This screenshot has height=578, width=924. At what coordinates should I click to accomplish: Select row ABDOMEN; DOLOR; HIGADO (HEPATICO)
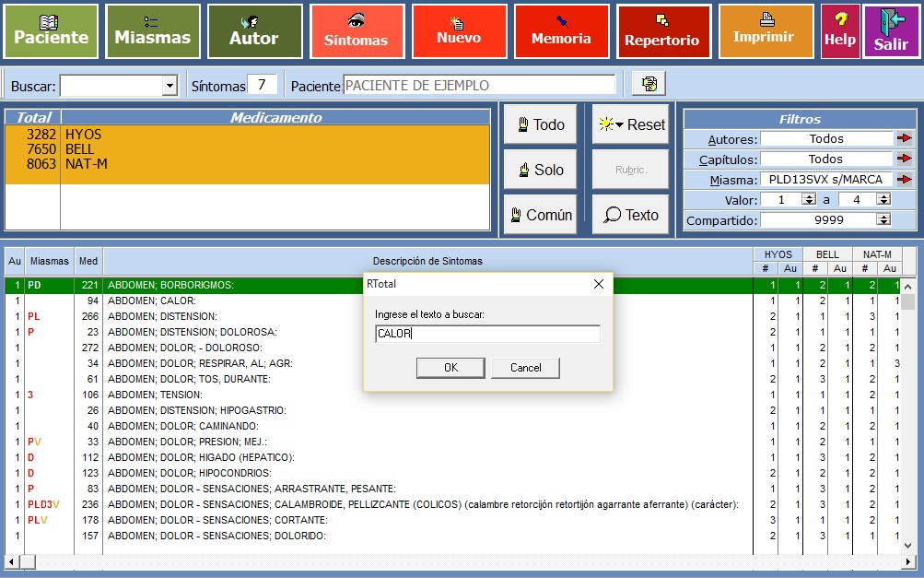pos(452,457)
